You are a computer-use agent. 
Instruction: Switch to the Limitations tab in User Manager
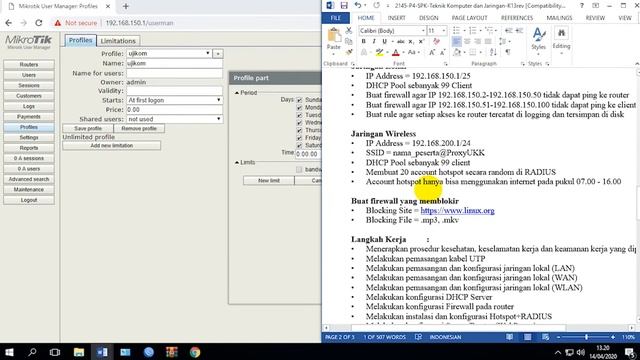(118, 41)
